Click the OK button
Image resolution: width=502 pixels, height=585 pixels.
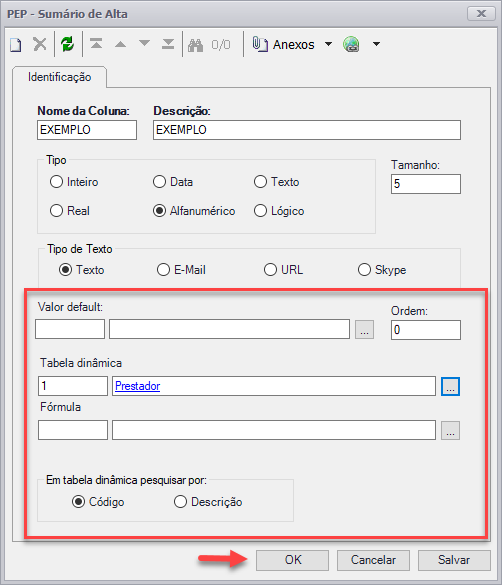[292, 560]
